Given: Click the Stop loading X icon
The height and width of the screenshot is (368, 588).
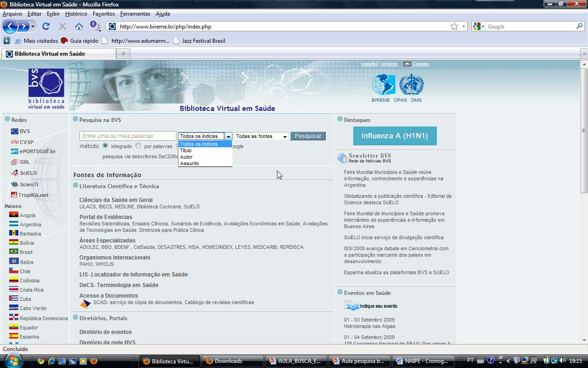Looking at the screenshot, I should click(62, 26).
